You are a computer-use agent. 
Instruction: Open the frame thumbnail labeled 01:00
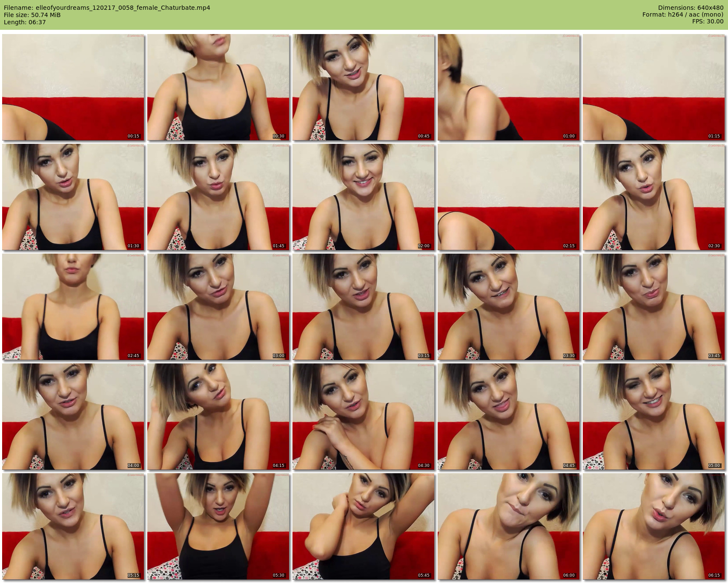click(509, 87)
